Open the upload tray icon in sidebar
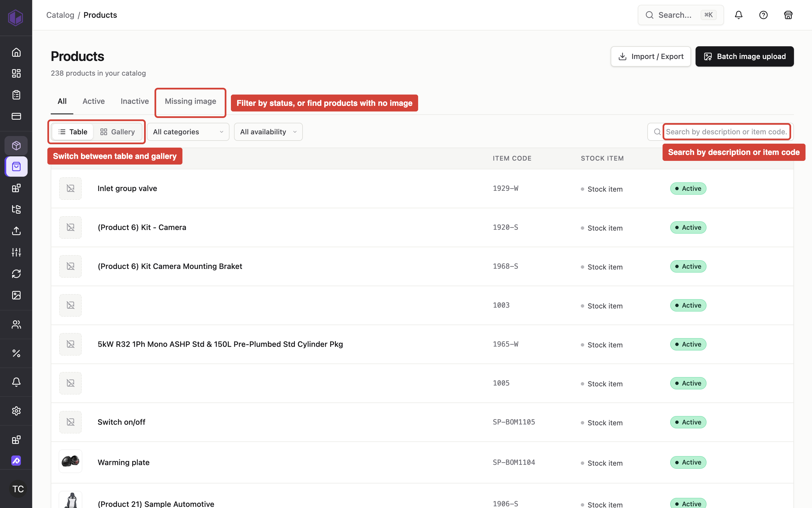Image resolution: width=812 pixels, height=508 pixels. click(16, 231)
